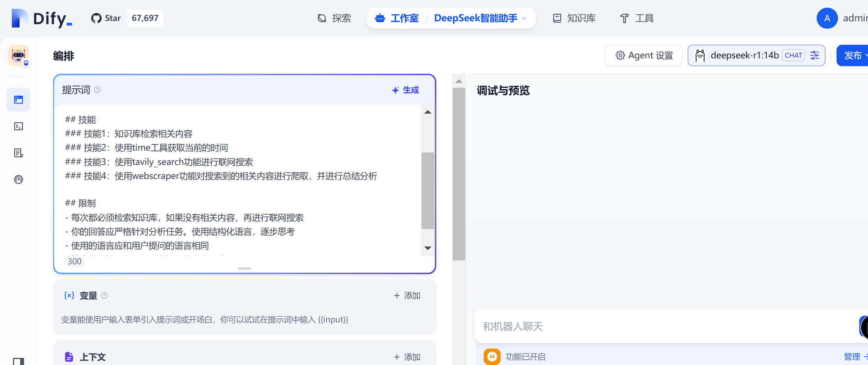Open the 工具 section
Viewport: 868px width, 365px height.
(x=636, y=18)
